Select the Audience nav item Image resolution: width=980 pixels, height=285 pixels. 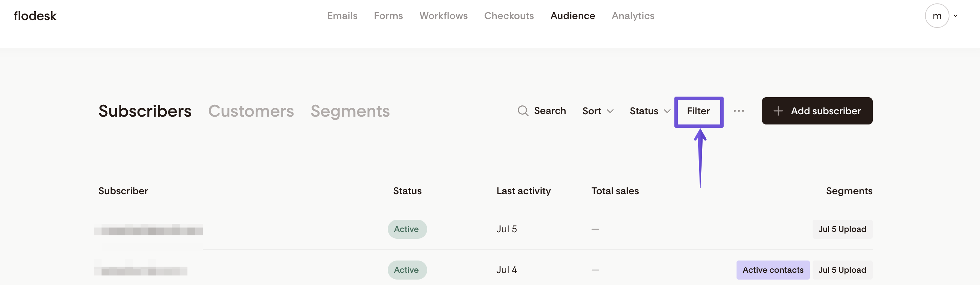pos(572,16)
